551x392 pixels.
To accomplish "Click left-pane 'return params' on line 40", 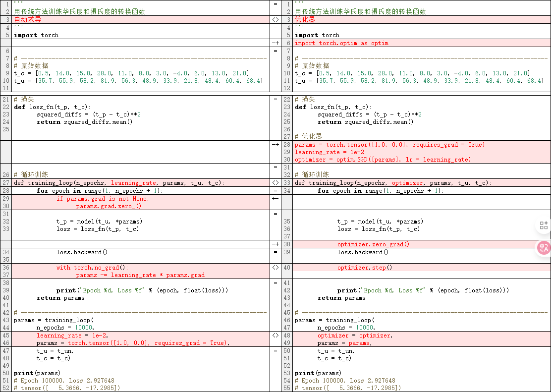I will point(60,298).
